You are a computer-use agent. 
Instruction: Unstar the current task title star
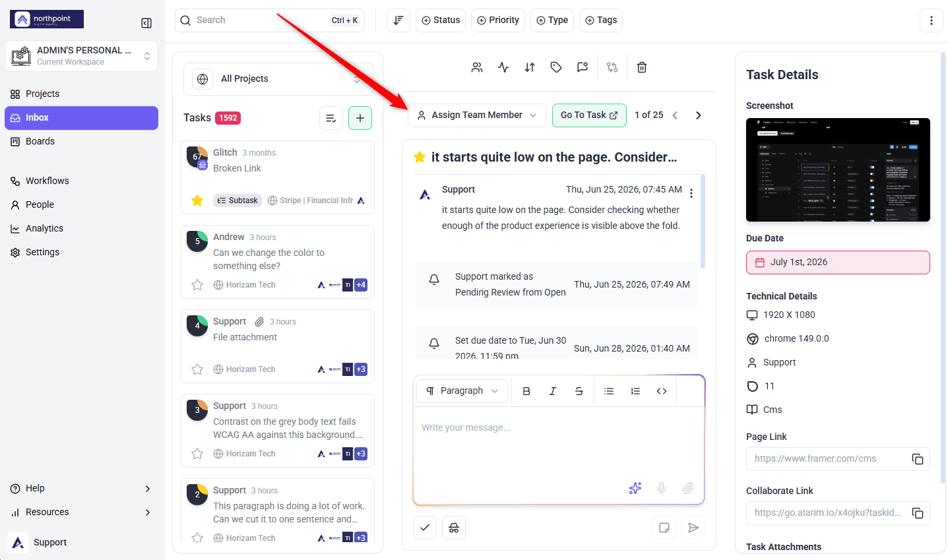click(419, 157)
